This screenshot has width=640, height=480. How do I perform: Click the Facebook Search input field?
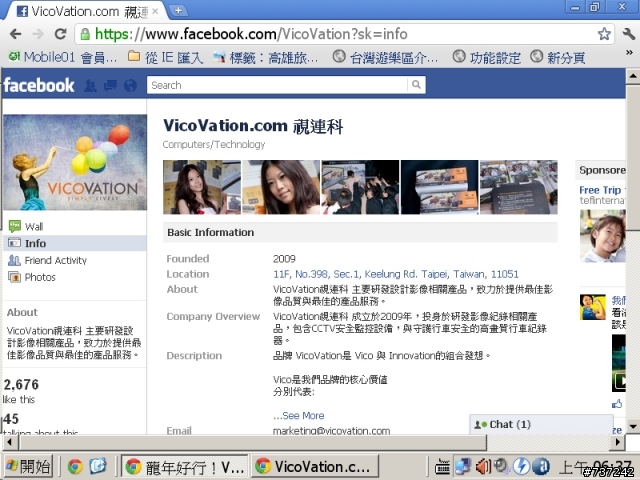pos(277,85)
